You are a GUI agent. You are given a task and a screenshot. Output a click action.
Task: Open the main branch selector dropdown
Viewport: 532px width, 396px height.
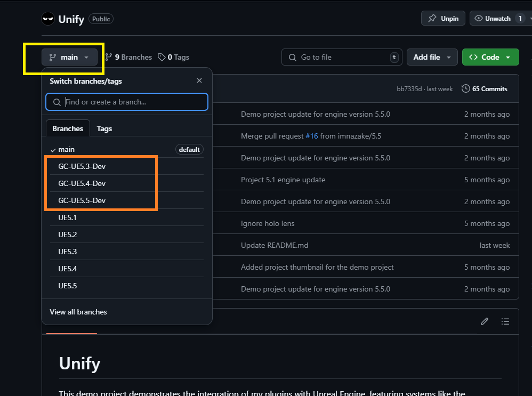(69, 57)
